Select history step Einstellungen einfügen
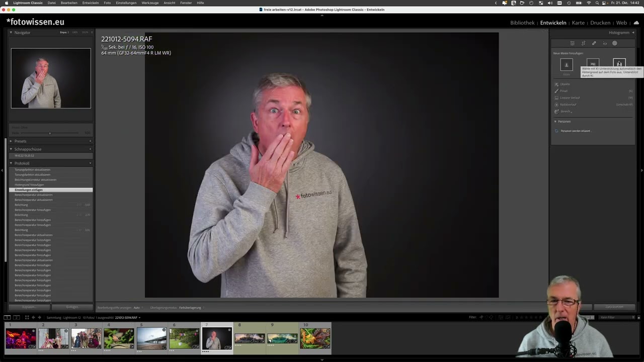The width and height of the screenshot is (644, 362). coord(51,190)
